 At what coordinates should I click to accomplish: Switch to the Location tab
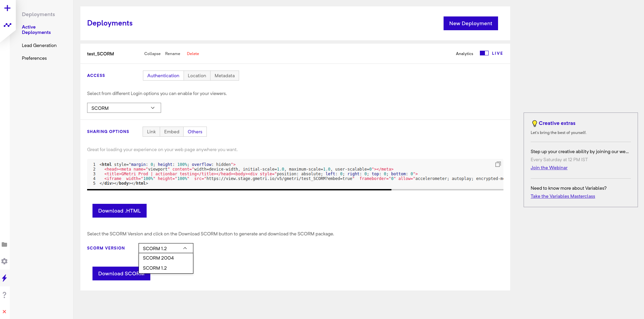point(197,76)
